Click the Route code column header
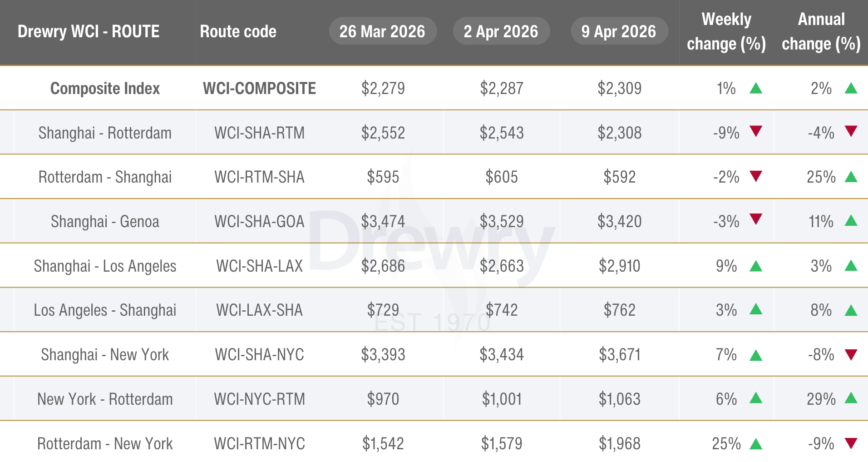This screenshot has height=462, width=868. click(x=238, y=31)
